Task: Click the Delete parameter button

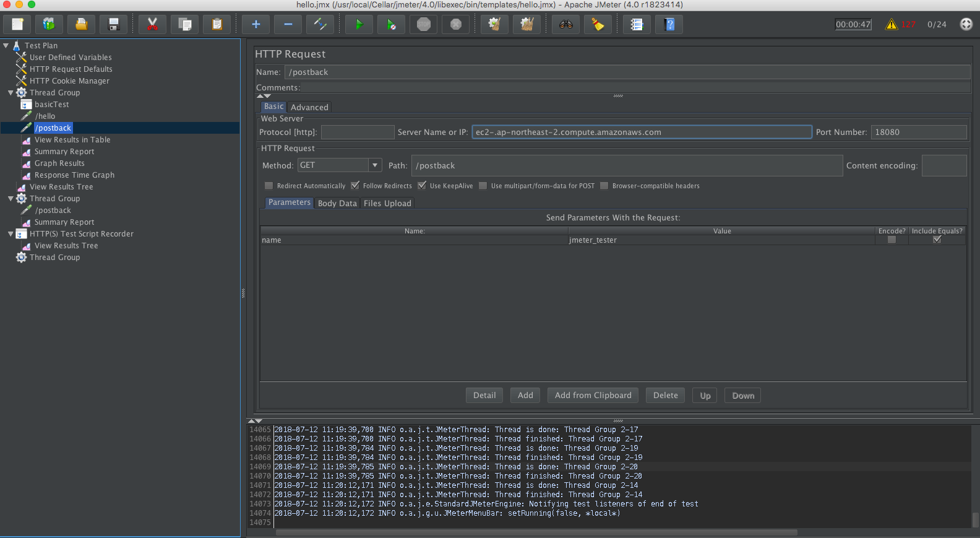Action: 666,396
